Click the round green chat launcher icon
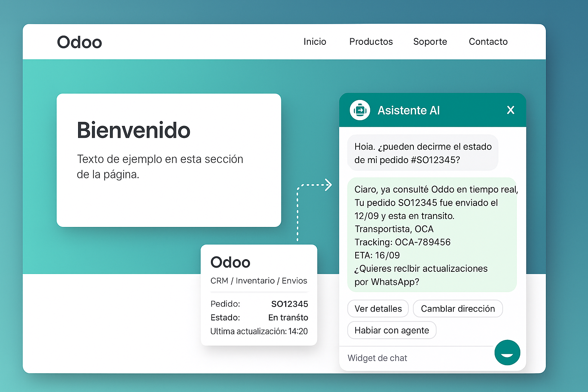Image resolution: width=588 pixels, height=392 pixels. point(507,353)
